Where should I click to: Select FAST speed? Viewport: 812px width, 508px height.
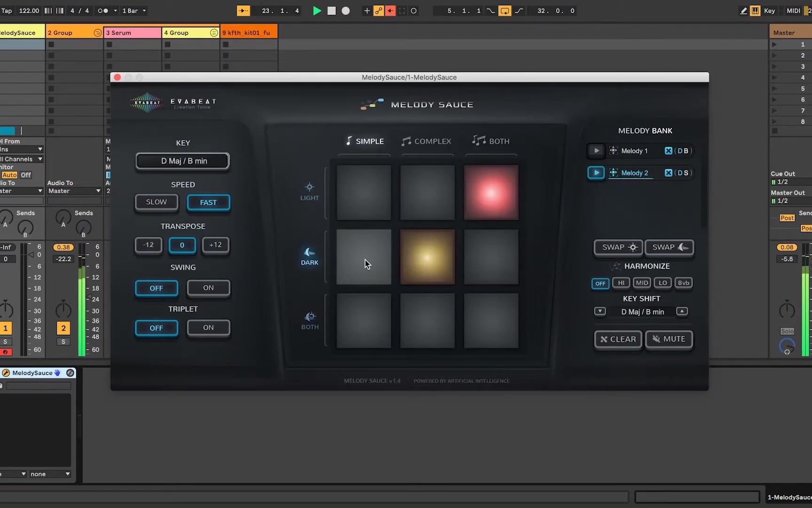point(209,203)
